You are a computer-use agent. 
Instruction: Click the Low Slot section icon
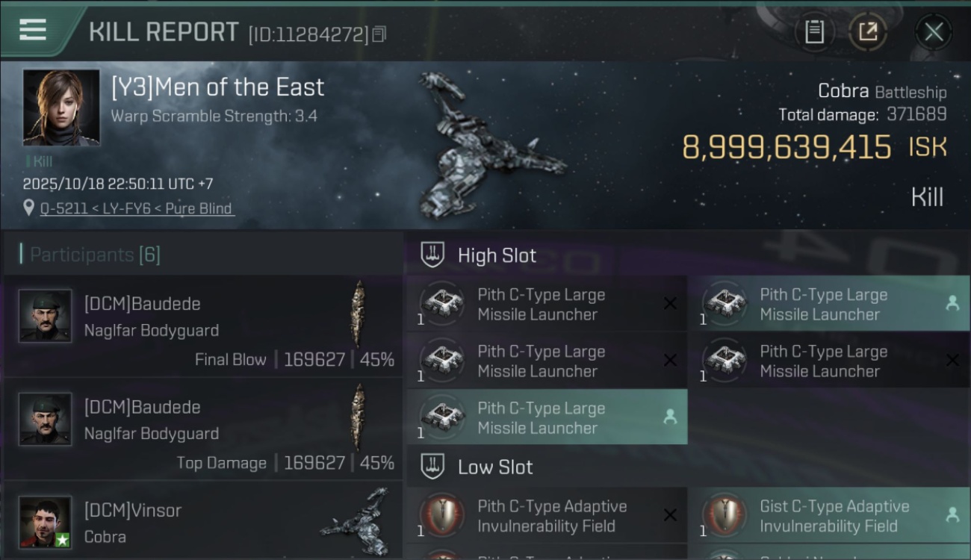432,467
